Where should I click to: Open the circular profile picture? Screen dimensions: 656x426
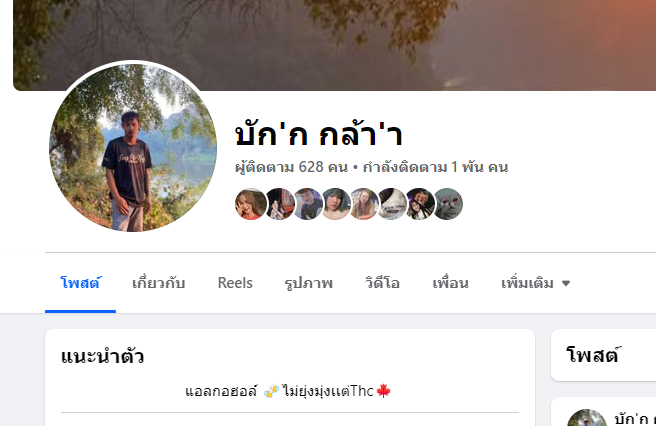click(133, 148)
